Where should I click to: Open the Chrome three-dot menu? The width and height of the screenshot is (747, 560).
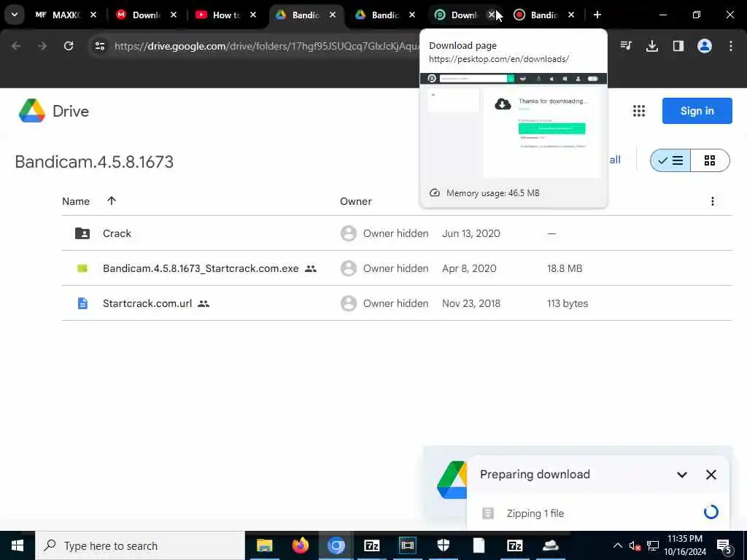730,46
